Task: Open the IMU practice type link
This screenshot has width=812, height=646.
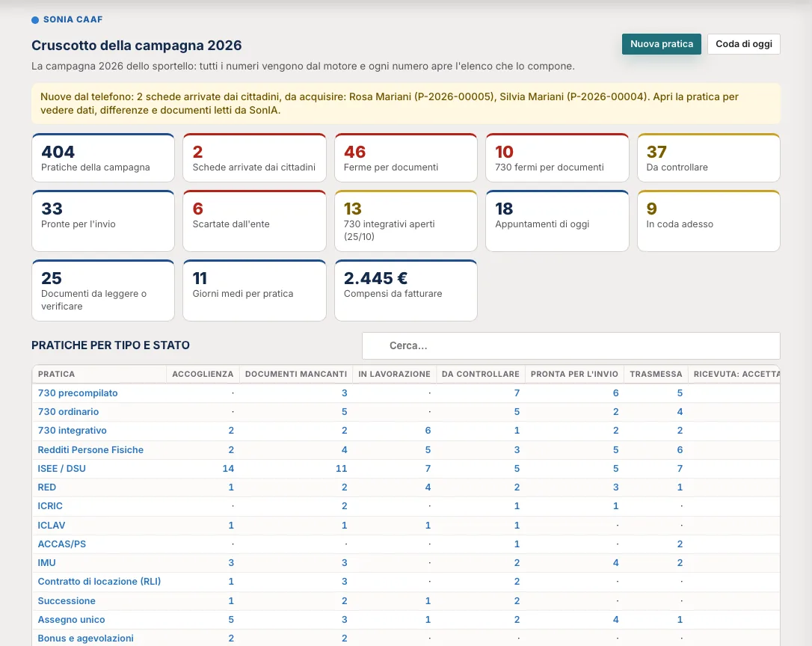Action: (x=46, y=562)
